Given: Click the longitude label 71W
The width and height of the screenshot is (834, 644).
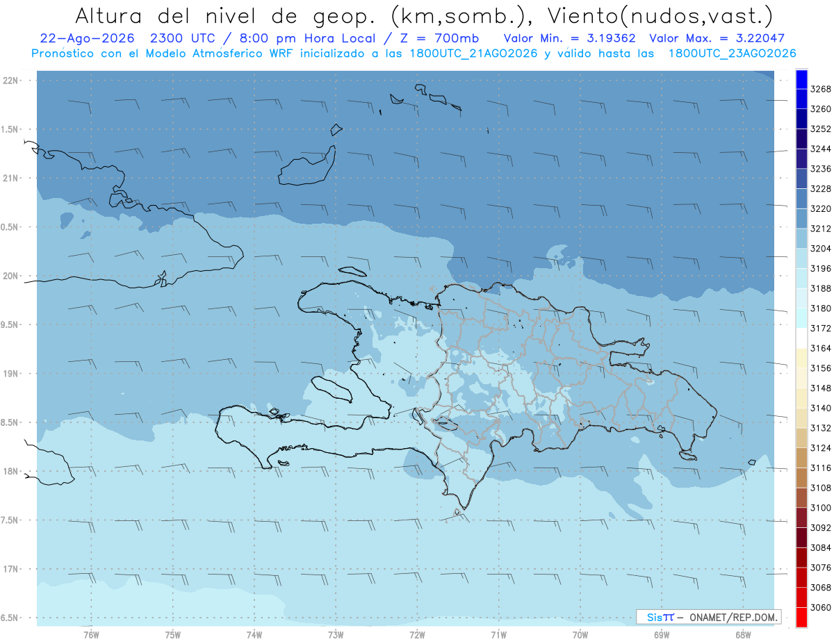Looking at the screenshot, I should (x=498, y=634).
